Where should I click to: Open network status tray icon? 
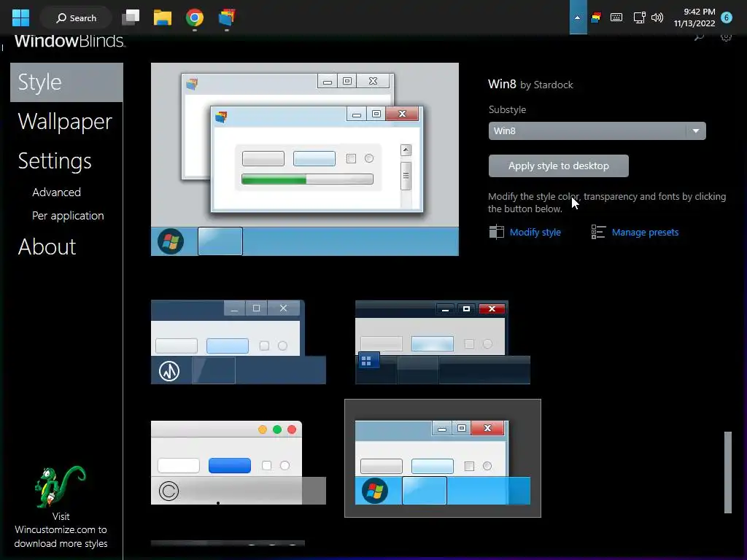639,17
